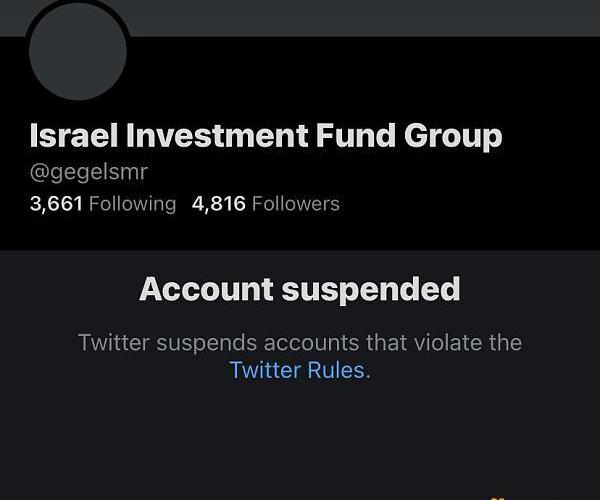Click the blank profile avatar circle
Image resolution: width=600 pixels, height=500 pixels.
pos(79,50)
